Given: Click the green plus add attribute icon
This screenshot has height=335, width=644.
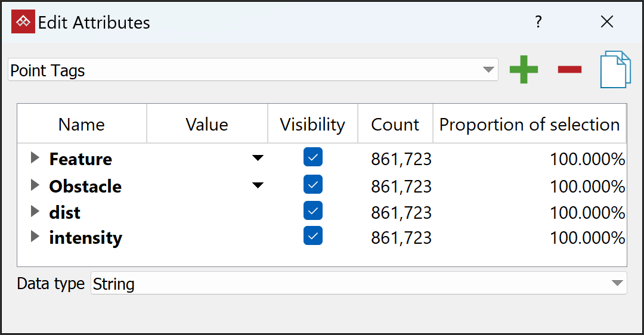Looking at the screenshot, I should coord(524,70).
